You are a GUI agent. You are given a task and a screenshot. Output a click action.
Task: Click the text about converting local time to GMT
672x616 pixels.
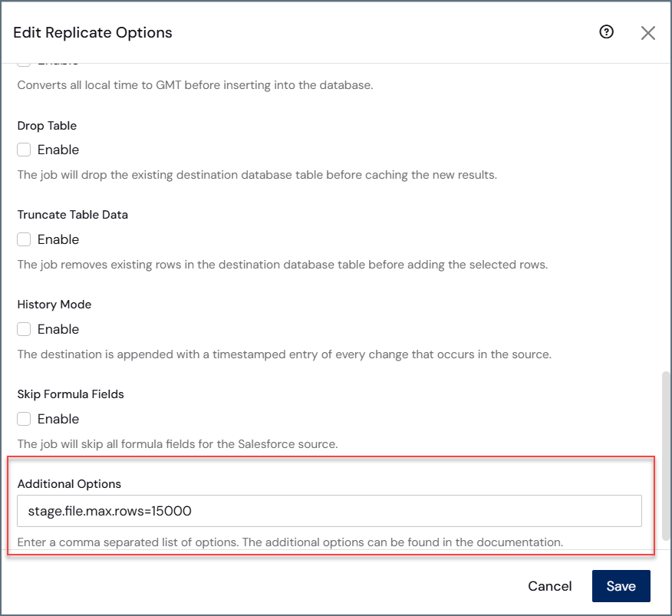(196, 85)
